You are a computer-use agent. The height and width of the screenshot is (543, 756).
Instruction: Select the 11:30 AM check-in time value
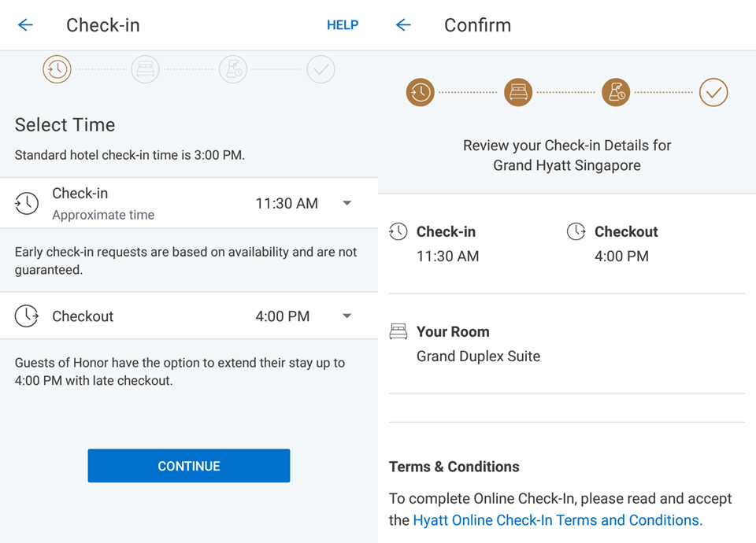(287, 203)
